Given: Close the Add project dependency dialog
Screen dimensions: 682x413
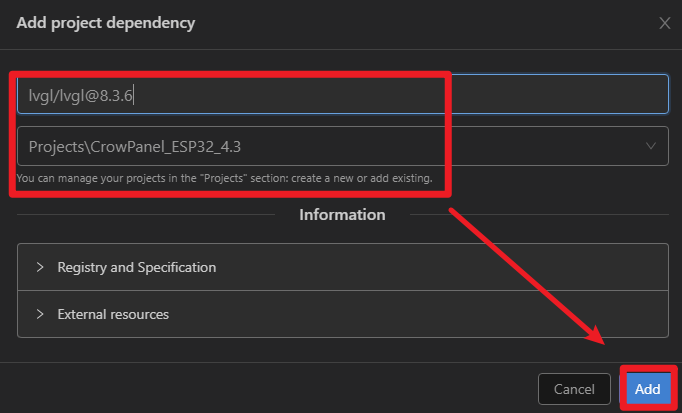Looking at the screenshot, I should [665, 23].
